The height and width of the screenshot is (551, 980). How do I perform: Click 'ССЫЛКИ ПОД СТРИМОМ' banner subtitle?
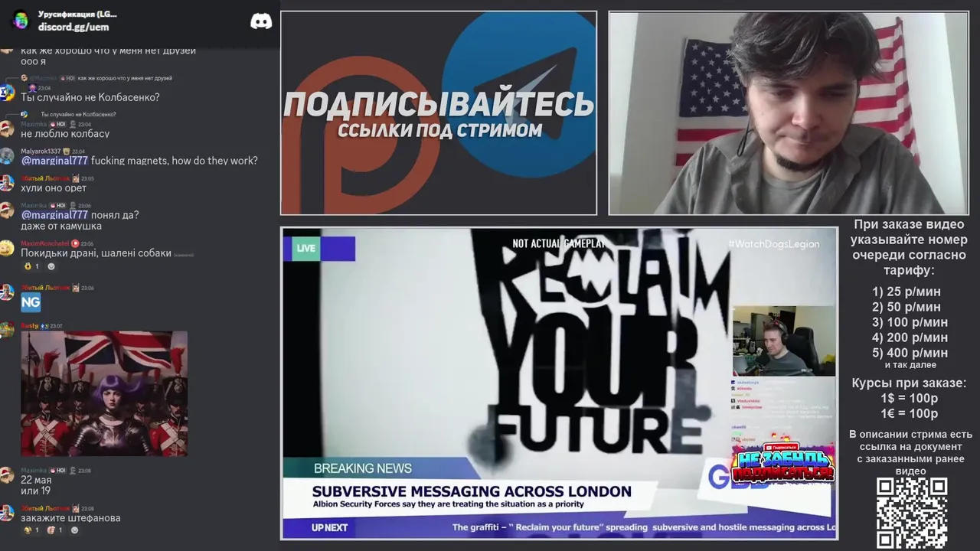pyautogui.click(x=439, y=130)
